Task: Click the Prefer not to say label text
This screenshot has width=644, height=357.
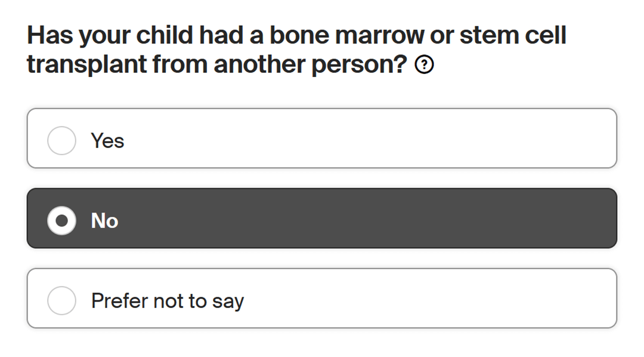Action: click(168, 300)
